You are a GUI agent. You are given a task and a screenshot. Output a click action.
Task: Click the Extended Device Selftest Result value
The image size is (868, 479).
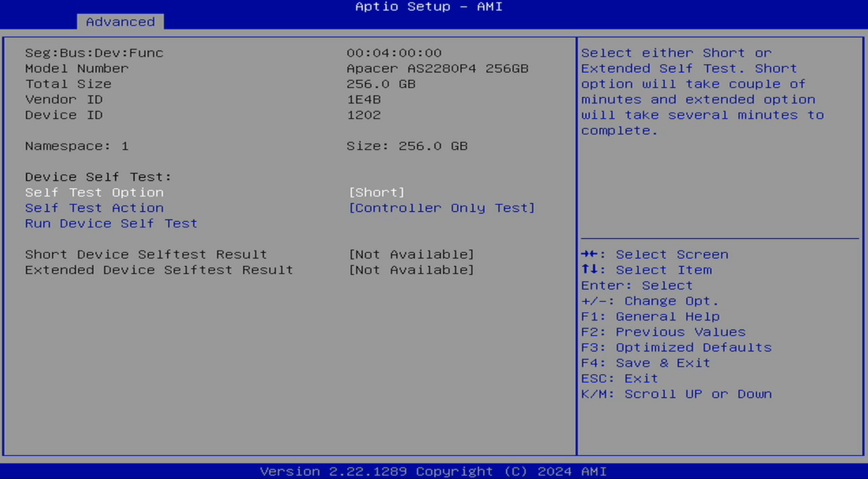pos(411,270)
